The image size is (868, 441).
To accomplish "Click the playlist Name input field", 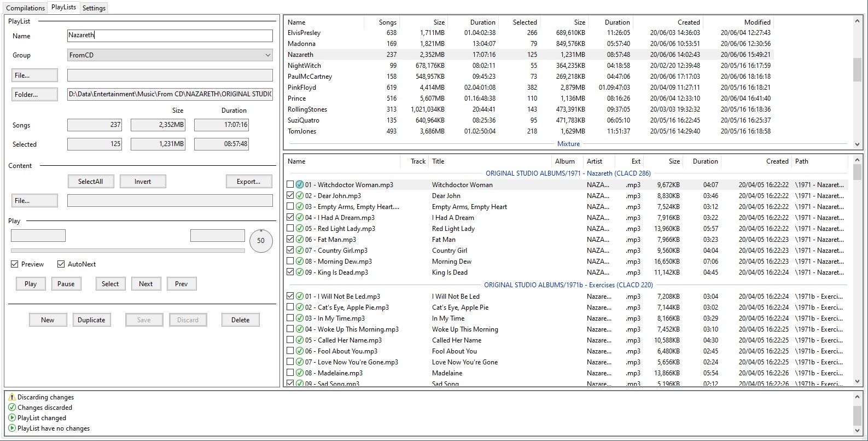I will pyautogui.click(x=170, y=36).
